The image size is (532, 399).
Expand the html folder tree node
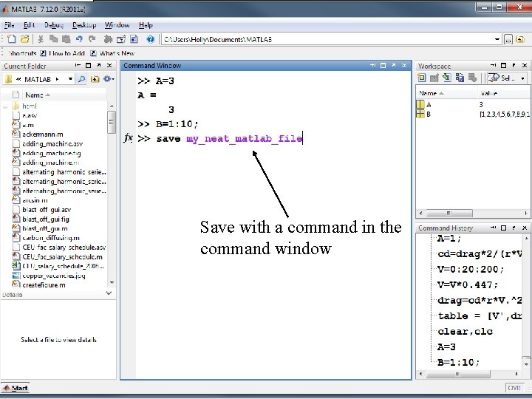point(5,106)
